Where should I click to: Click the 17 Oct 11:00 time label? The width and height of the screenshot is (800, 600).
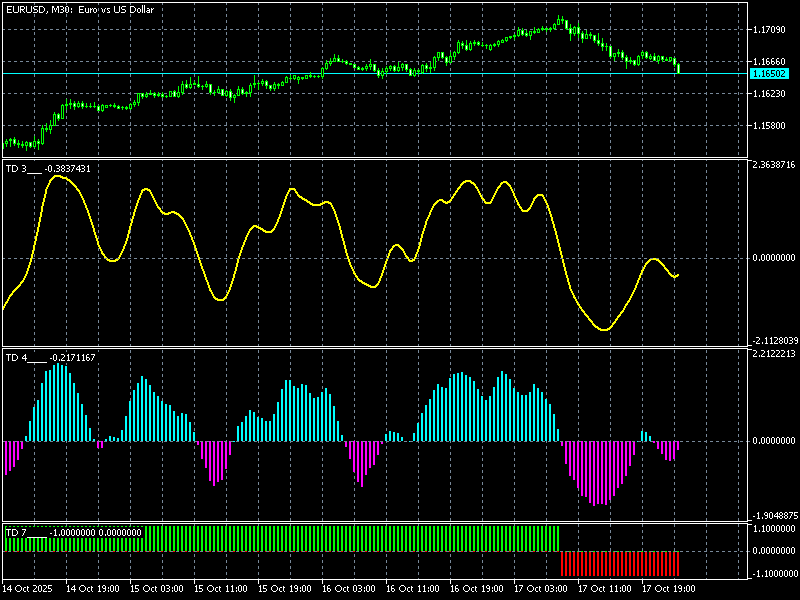click(605, 589)
